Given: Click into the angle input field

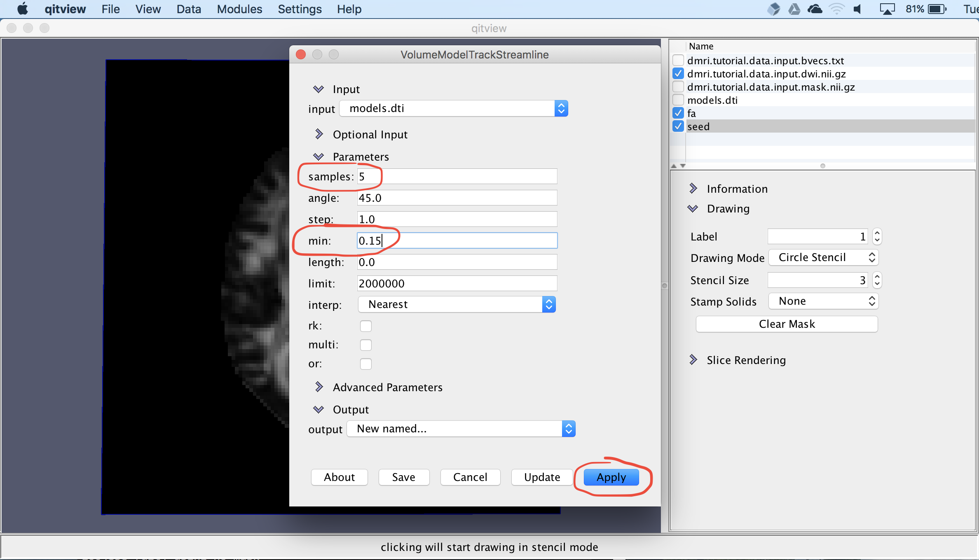Looking at the screenshot, I should 457,198.
